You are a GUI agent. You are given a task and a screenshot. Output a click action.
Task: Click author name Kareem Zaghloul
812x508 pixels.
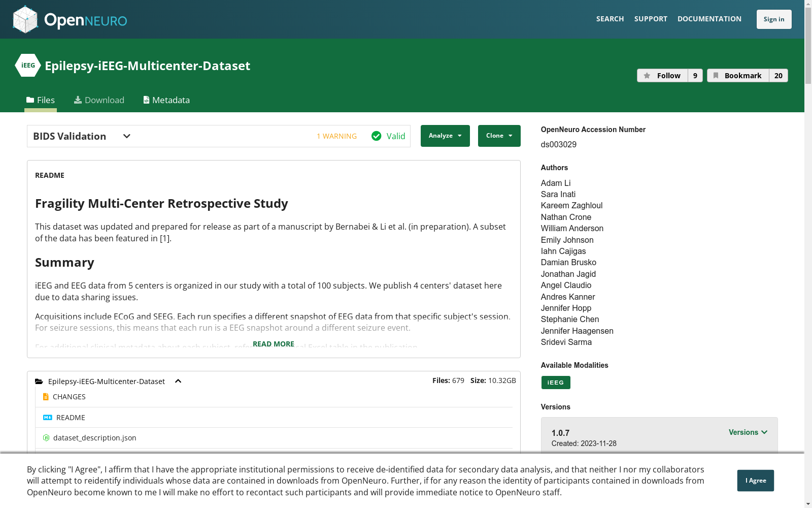coord(572,205)
